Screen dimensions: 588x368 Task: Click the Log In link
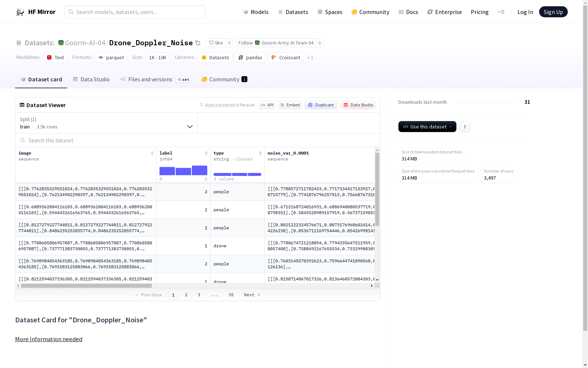point(525,12)
